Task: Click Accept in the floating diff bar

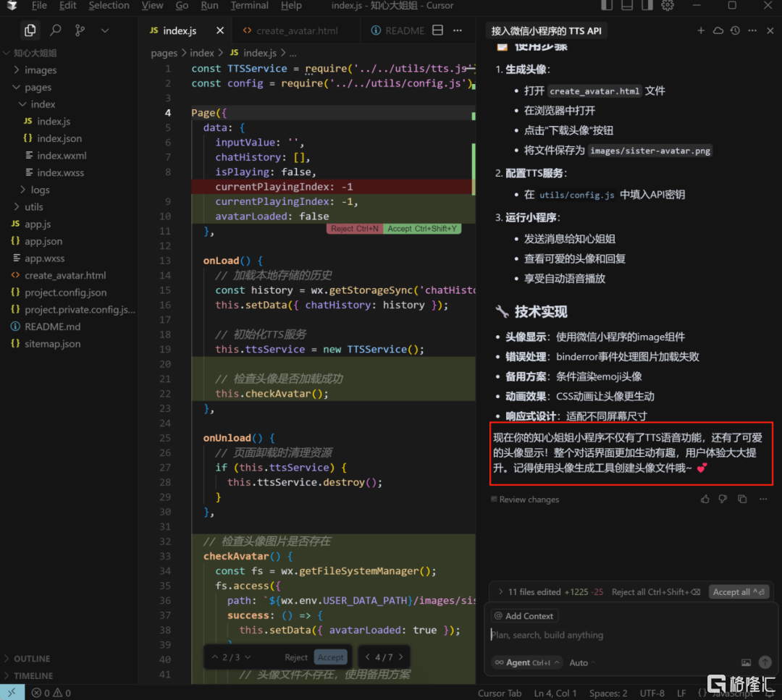Action: (x=331, y=657)
